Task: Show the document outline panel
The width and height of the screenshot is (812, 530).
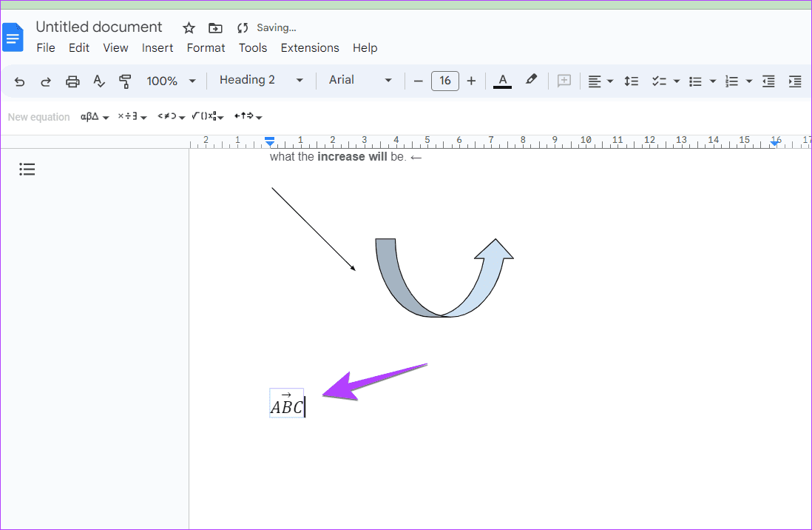Action: pyautogui.click(x=27, y=170)
